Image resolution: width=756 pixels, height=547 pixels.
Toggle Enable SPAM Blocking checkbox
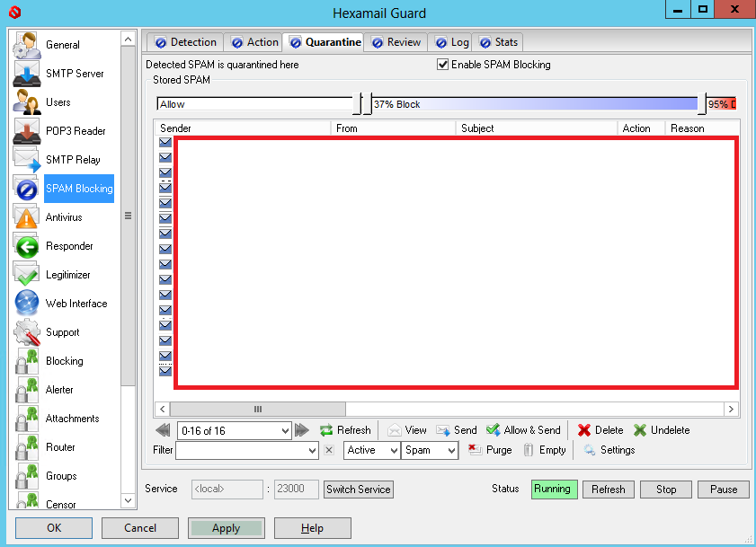point(442,64)
